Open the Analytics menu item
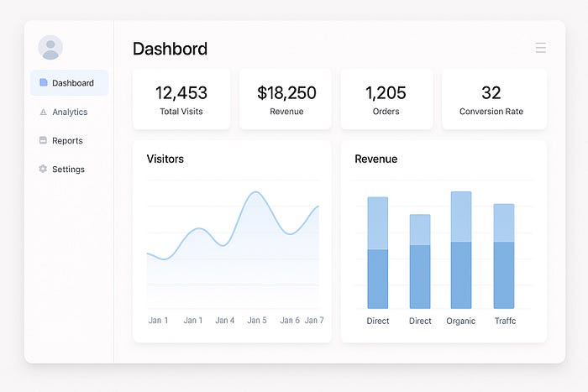 (70, 112)
